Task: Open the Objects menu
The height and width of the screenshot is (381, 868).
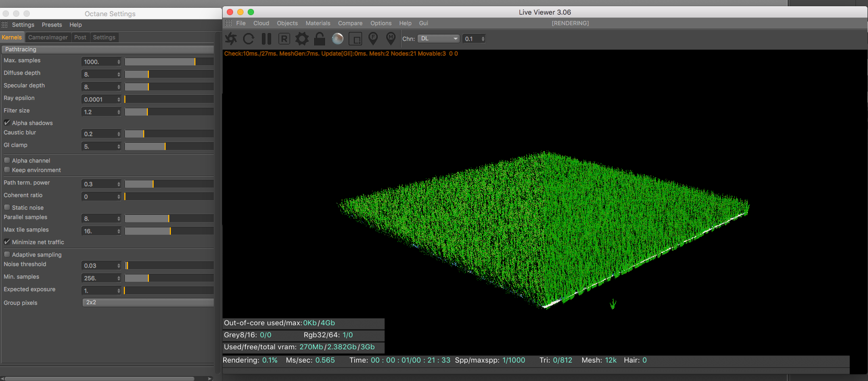Action: 287,23
